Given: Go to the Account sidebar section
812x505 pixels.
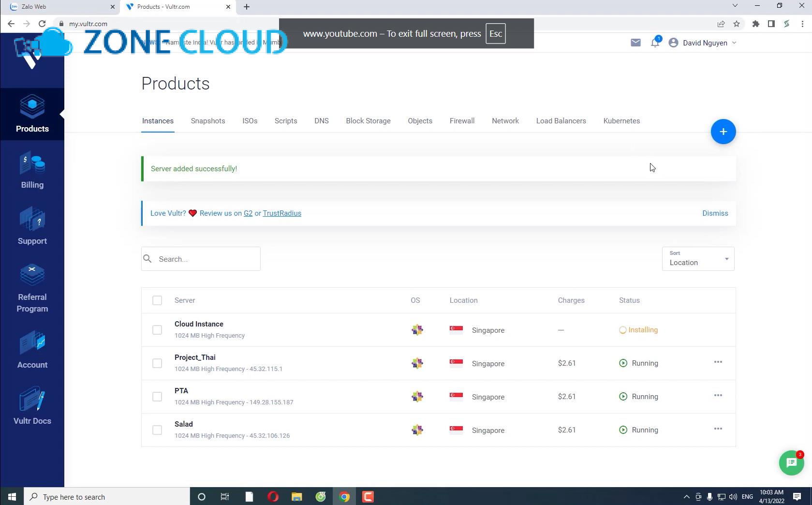Looking at the screenshot, I should tap(32, 350).
